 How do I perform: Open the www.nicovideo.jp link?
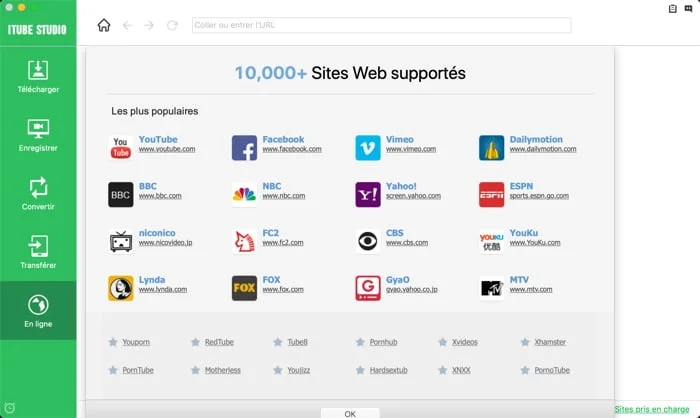click(166, 243)
